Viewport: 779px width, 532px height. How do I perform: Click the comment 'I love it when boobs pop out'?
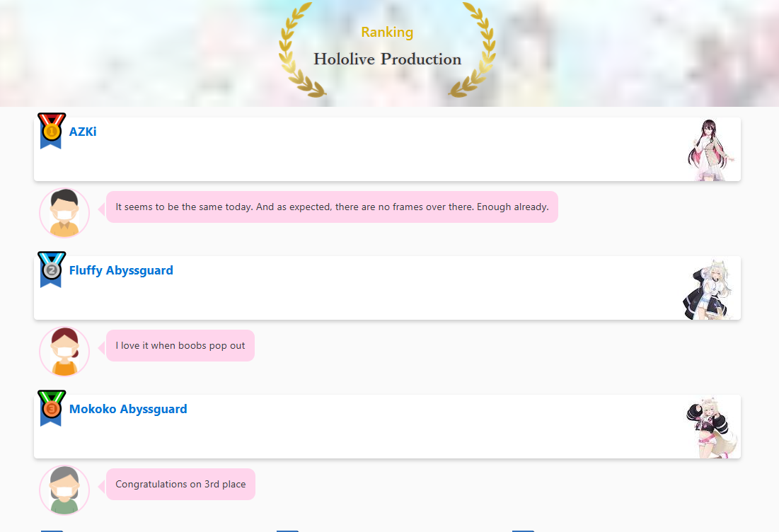tap(180, 345)
